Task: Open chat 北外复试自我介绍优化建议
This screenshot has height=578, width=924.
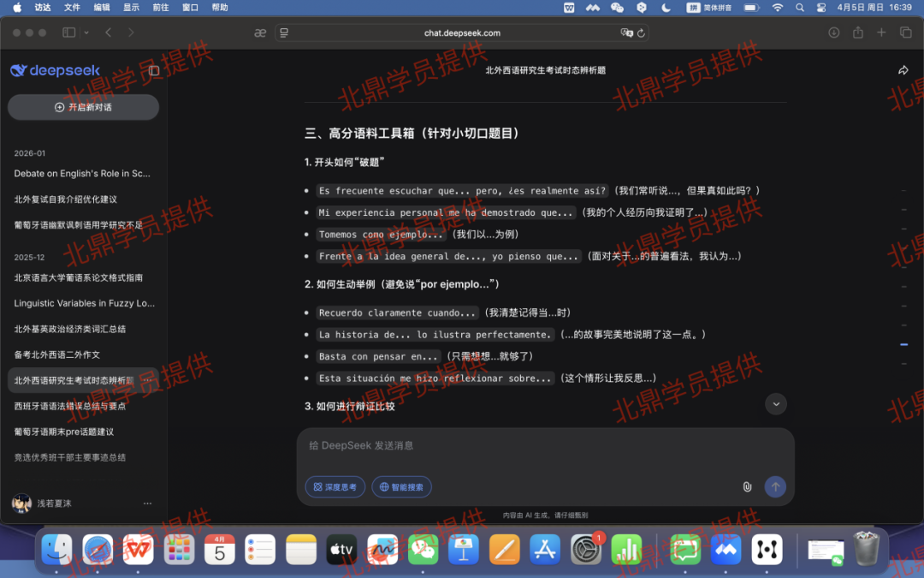Action: (x=83, y=200)
